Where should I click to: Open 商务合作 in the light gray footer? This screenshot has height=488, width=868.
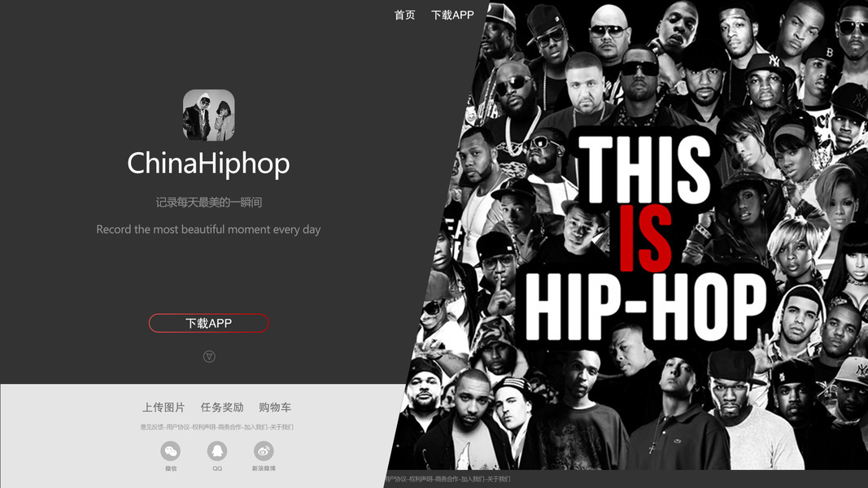(229, 427)
